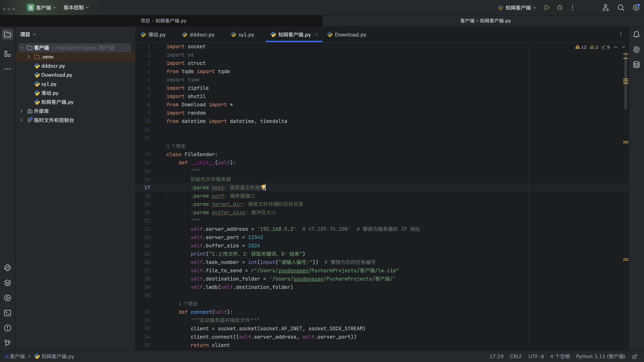The width and height of the screenshot is (644, 362).
Task: Open the Structure tool window icon
Action: coord(8,54)
